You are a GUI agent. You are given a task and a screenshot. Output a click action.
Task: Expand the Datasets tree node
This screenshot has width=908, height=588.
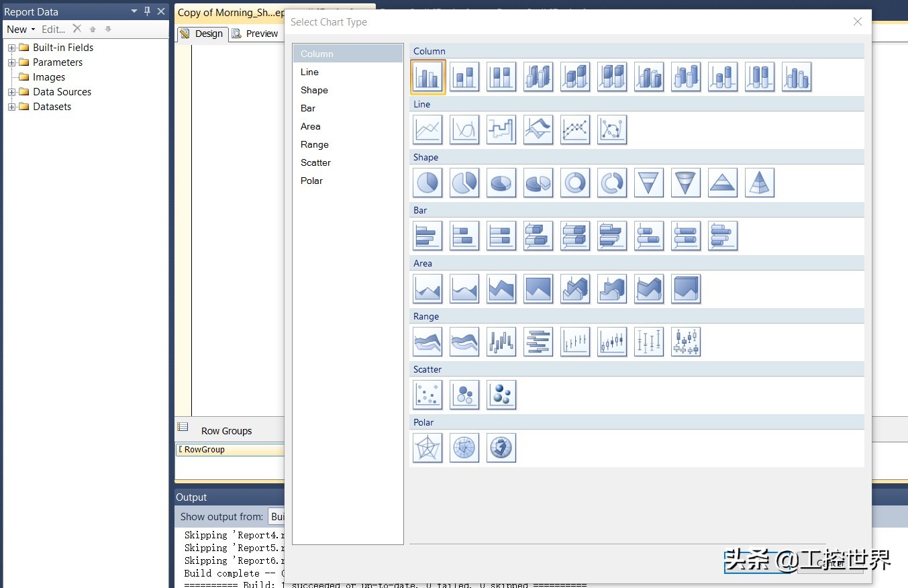tap(11, 107)
